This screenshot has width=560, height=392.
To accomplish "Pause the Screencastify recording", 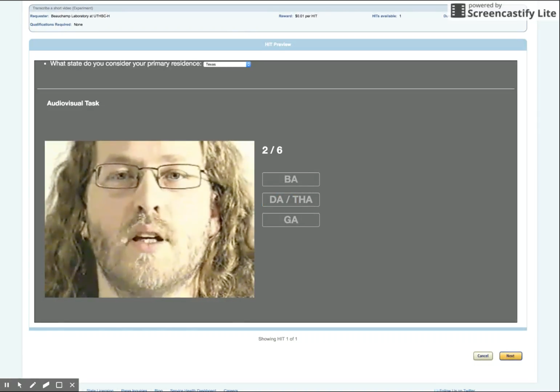I will pos(7,385).
